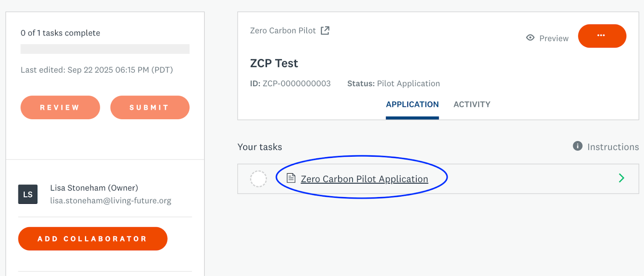Click the Preview text link
The width and height of the screenshot is (644, 276).
pos(554,38)
